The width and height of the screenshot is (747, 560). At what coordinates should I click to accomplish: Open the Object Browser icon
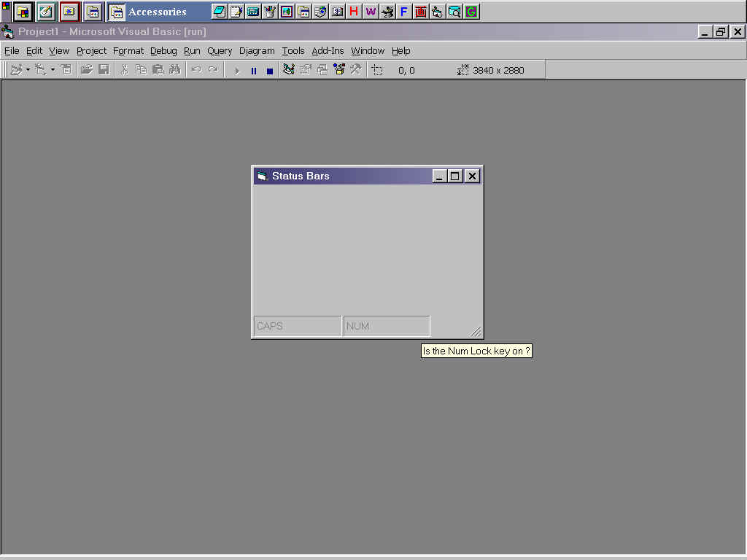click(x=338, y=70)
